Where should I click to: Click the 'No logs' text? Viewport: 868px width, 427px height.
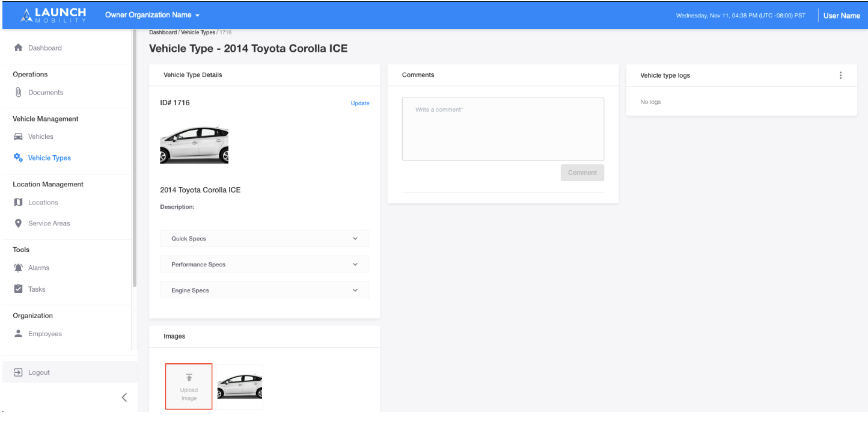(x=650, y=102)
